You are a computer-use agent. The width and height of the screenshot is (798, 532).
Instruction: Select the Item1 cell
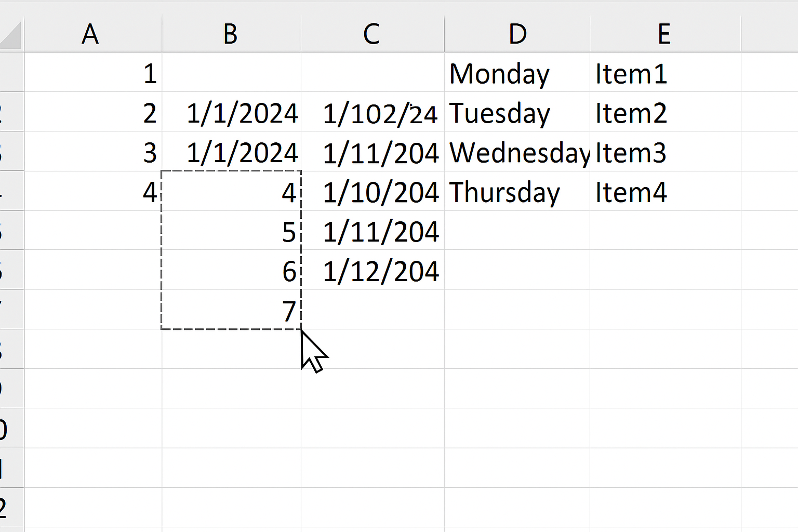(665, 72)
